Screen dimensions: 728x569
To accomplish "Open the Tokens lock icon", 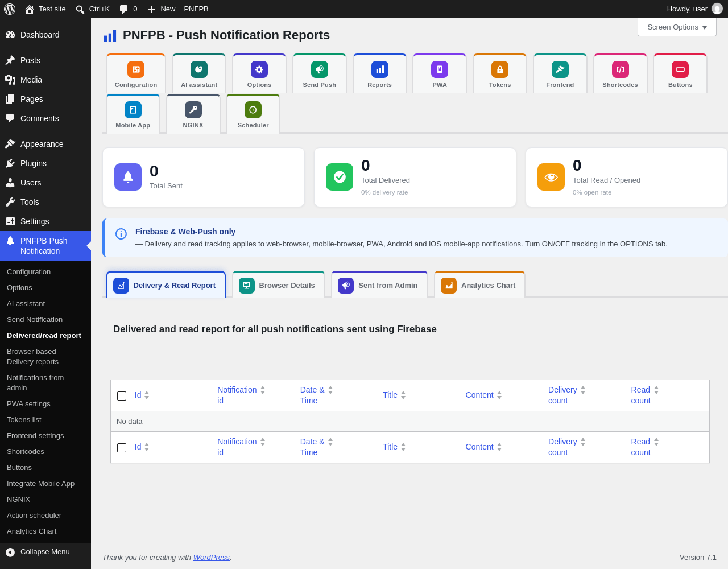I will pyautogui.click(x=500, y=69).
